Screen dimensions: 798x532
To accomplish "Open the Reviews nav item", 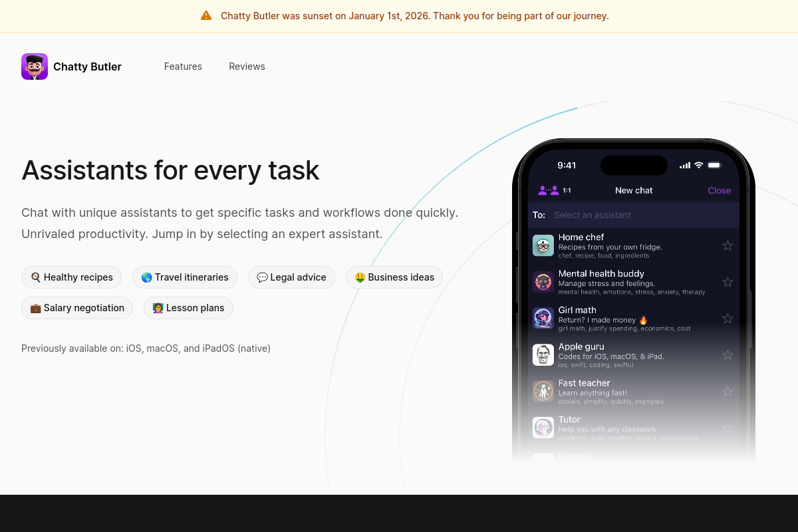I will tap(247, 66).
